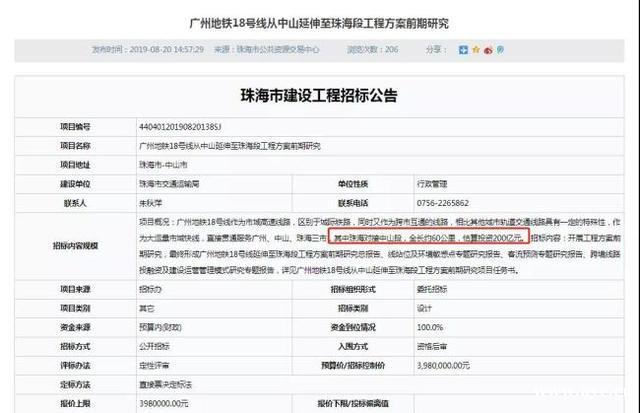The height and width of the screenshot is (413, 640).
Task: Click the page title 广州地铁18号线从中山延伸至珠海段工程方案前期研究
Action: pyautogui.click(x=319, y=24)
